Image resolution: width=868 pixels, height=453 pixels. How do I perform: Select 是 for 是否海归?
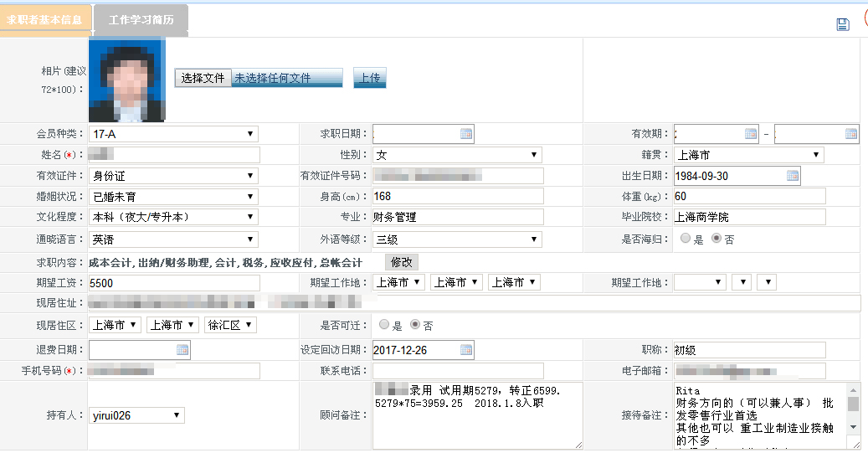pos(686,238)
